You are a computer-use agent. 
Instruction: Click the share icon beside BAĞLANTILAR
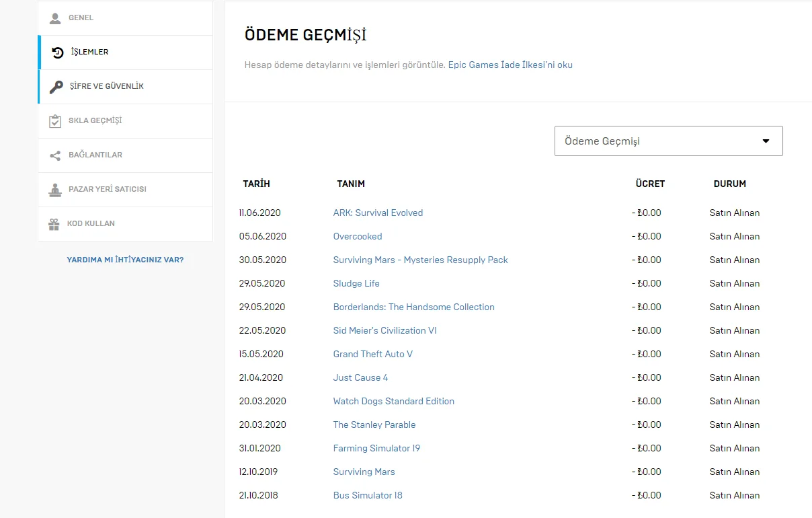click(x=55, y=155)
